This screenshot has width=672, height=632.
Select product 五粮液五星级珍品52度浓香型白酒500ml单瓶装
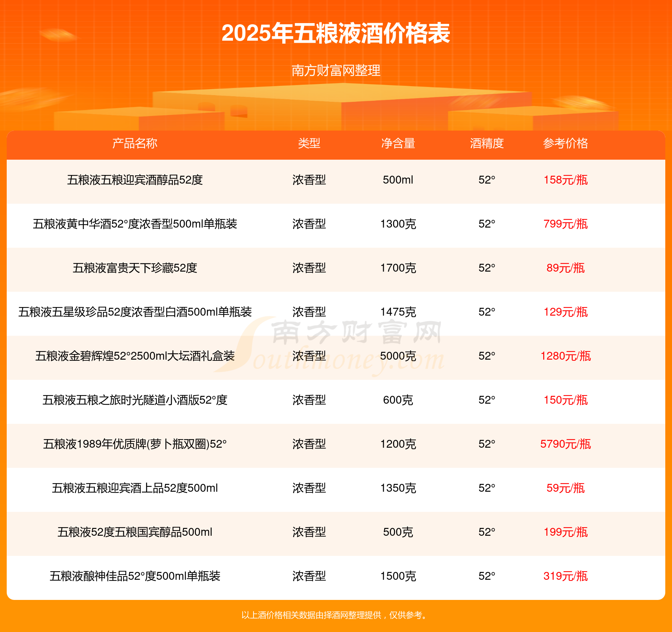click(x=135, y=312)
